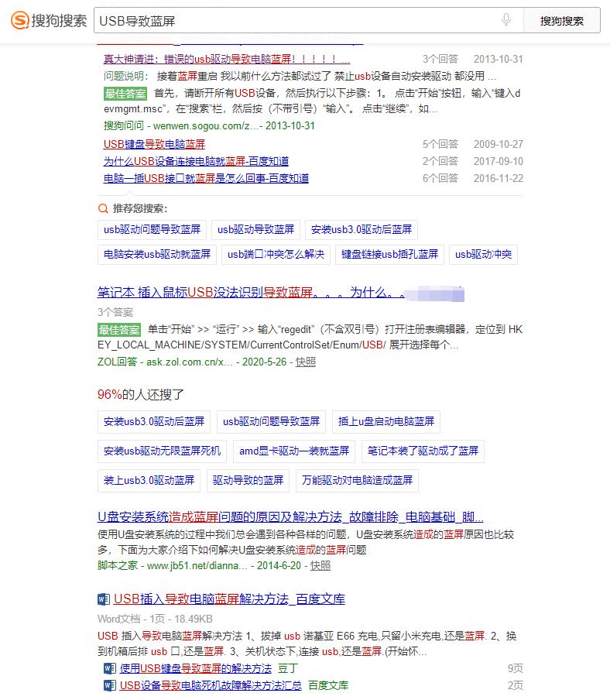Select suggestion usb驱动问题导致蓝屏 under 推荐您搜索
610x700 pixels.
click(x=152, y=229)
